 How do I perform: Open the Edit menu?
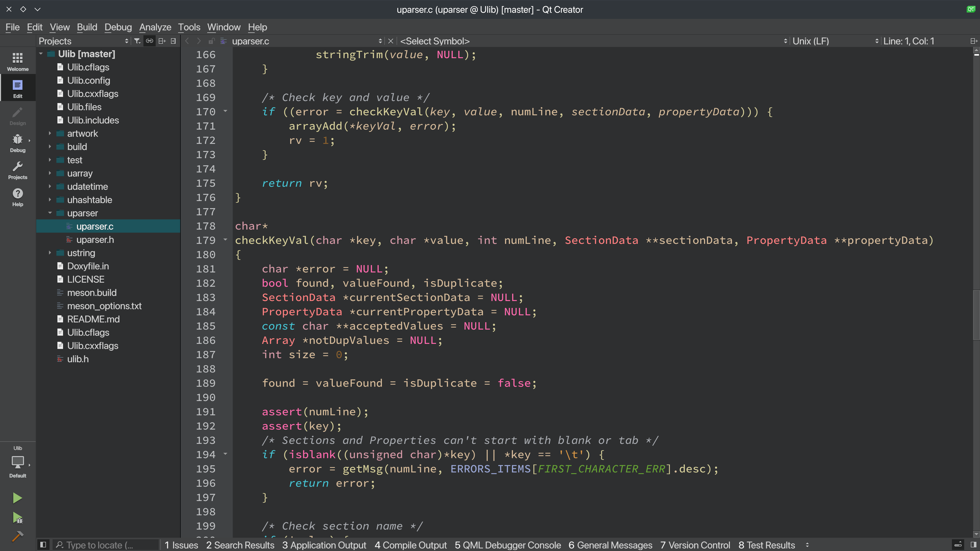pos(35,27)
